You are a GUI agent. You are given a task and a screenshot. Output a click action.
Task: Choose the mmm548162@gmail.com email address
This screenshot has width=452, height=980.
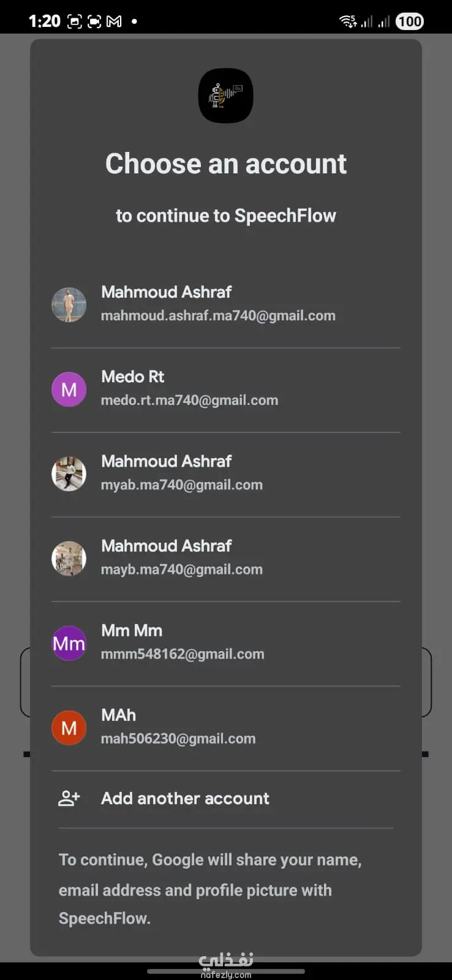(x=183, y=654)
